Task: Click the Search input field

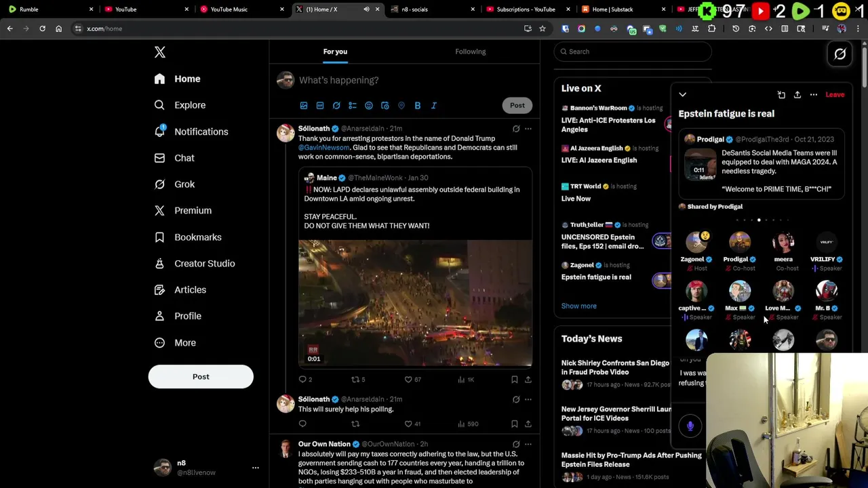Action: pos(633,52)
